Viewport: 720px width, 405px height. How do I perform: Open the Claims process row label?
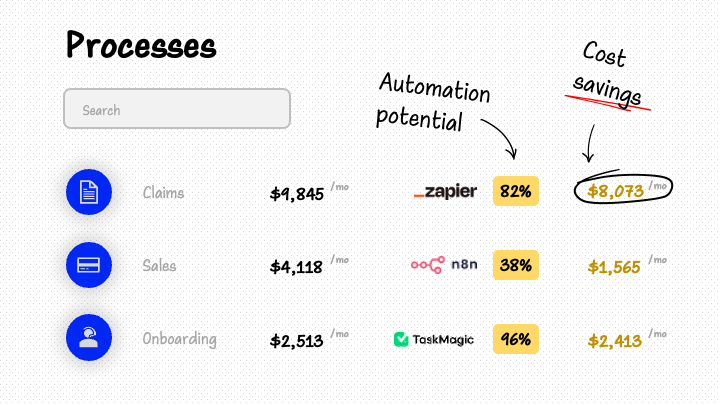[x=163, y=193]
